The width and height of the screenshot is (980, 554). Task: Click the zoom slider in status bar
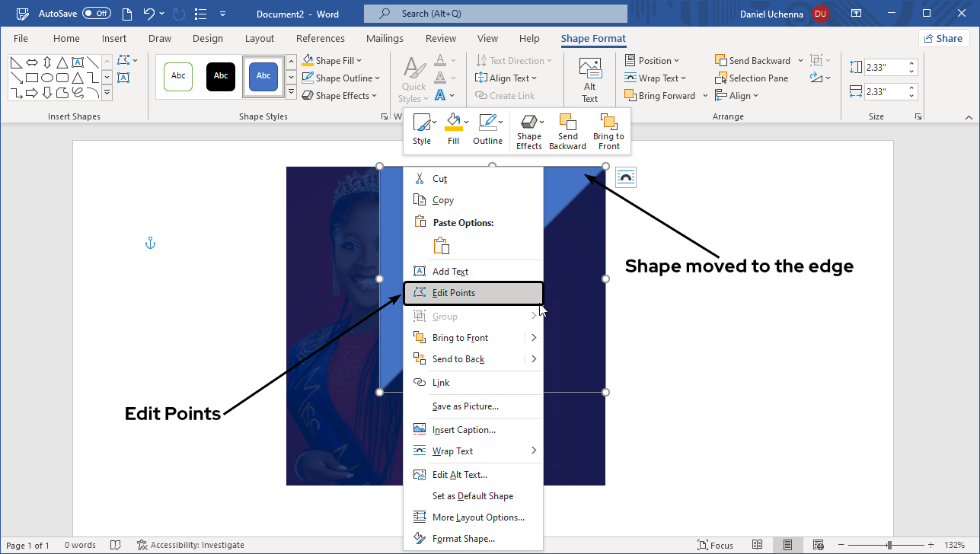(x=889, y=545)
